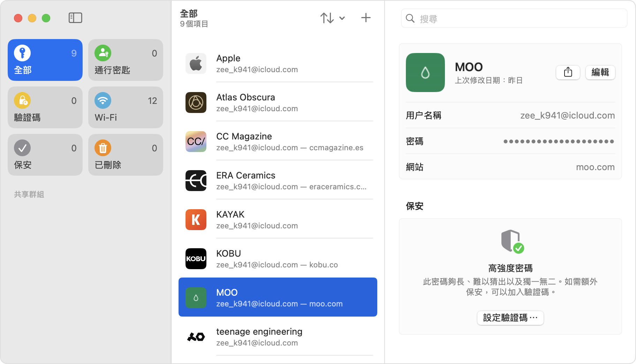Select the ERA Ceramics entry
636x364 pixels.
pos(278,181)
